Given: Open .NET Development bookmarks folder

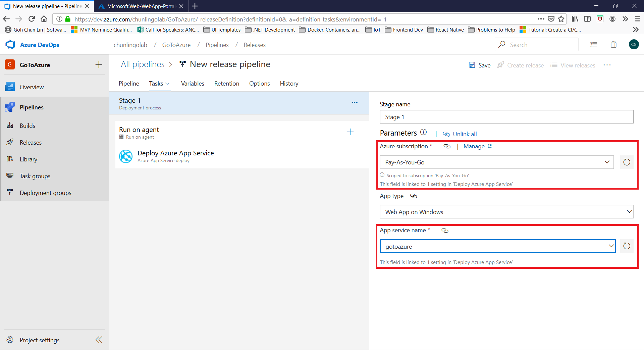Looking at the screenshot, I should pos(270,30).
